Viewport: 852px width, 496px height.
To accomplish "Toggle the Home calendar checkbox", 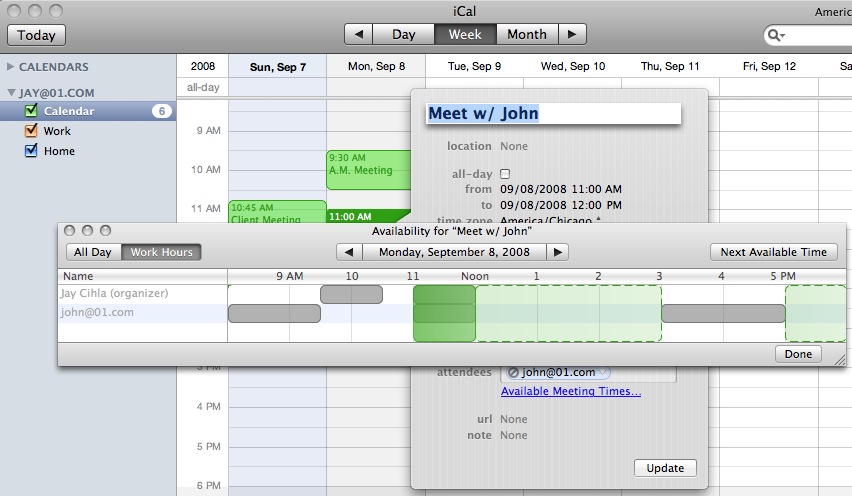I will [31, 150].
